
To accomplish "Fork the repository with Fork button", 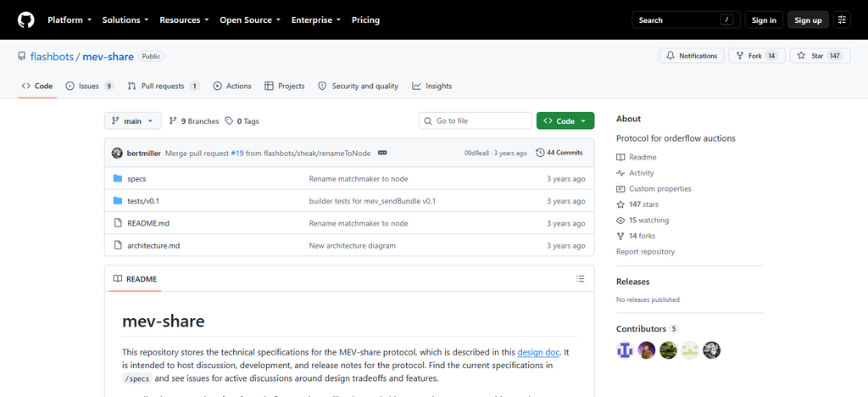I will 757,56.
